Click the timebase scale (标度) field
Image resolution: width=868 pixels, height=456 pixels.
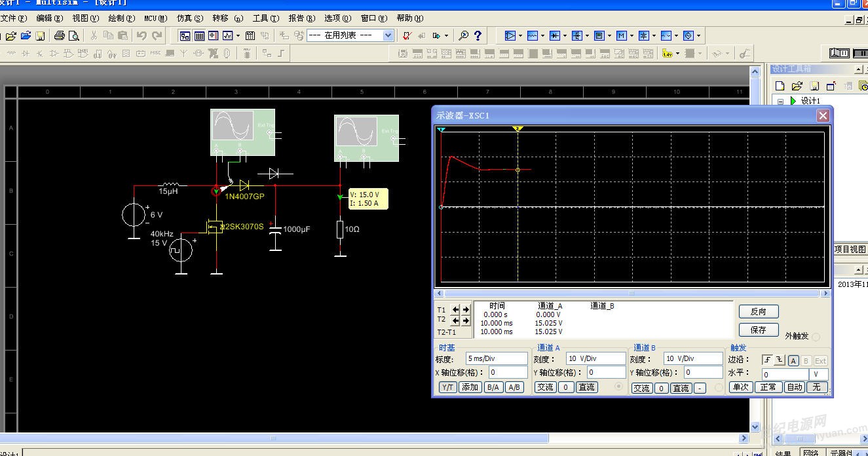[497, 358]
